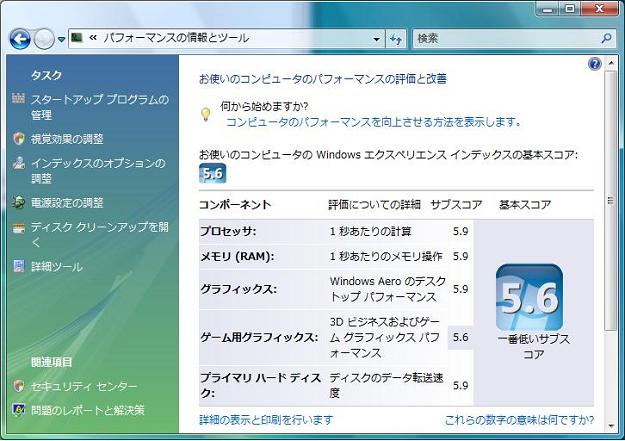Click the light bulb tip icon
This screenshot has width=625, height=441.
(205, 114)
